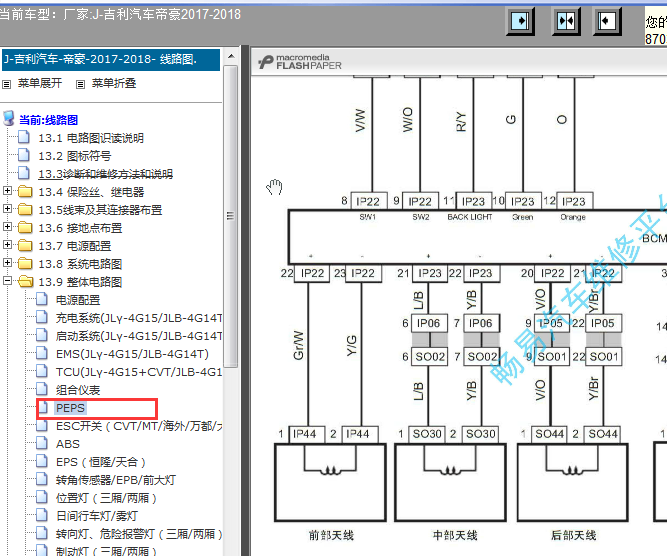
Task: Click the folder icon for 13.6 接地点布置
Action: 25,228
